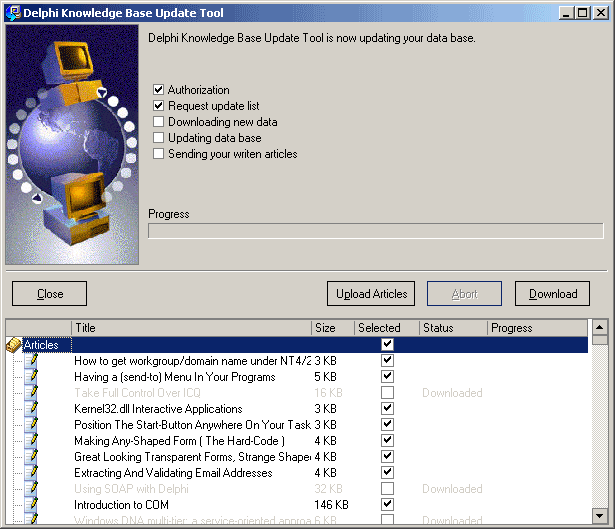The width and height of the screenshot is (615, 529).
Task: Click the Close button
Action: click(x=49, y=293)
